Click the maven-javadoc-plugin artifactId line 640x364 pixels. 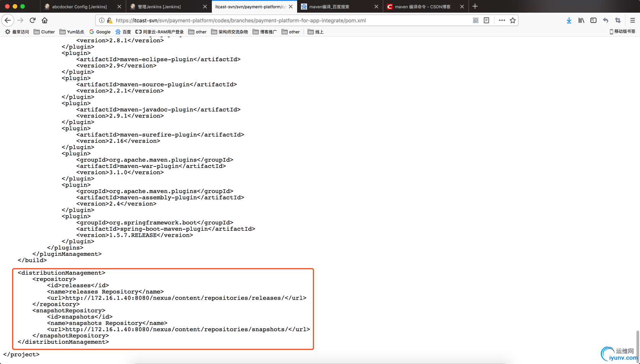[158, 110]
